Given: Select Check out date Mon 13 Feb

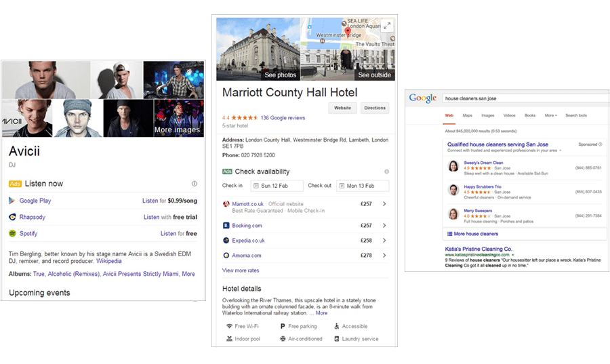Looking at the screenshot, I should point(363,186).
